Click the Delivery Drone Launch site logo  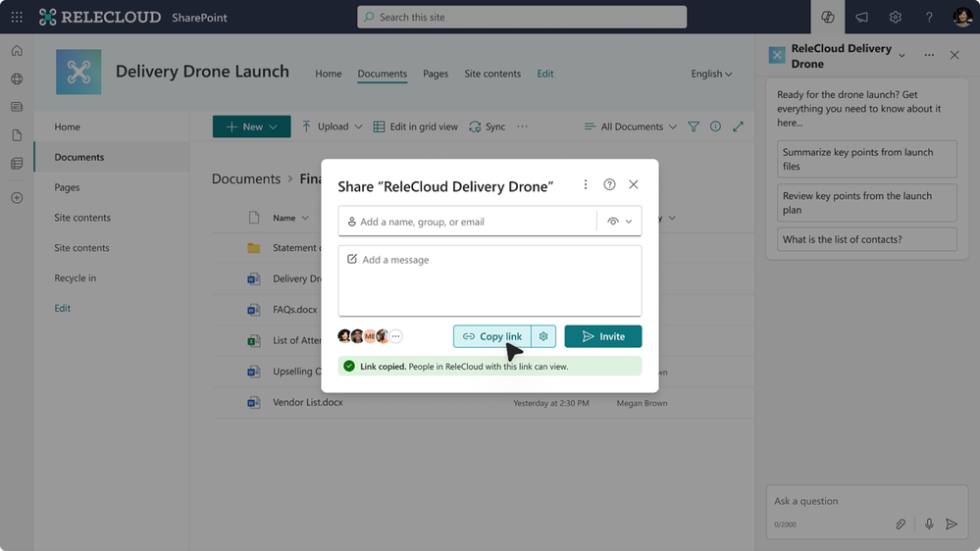pos(78,72)
